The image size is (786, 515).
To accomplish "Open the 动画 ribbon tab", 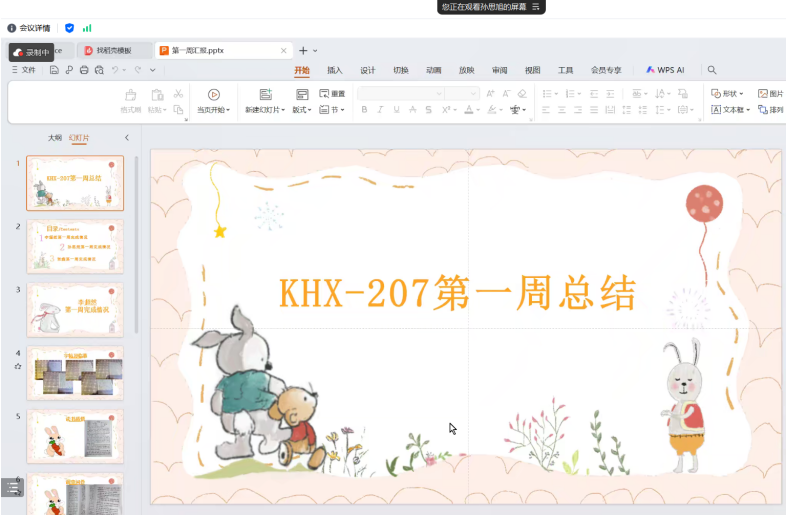I will pyautogui.click(x=434, y=70).
